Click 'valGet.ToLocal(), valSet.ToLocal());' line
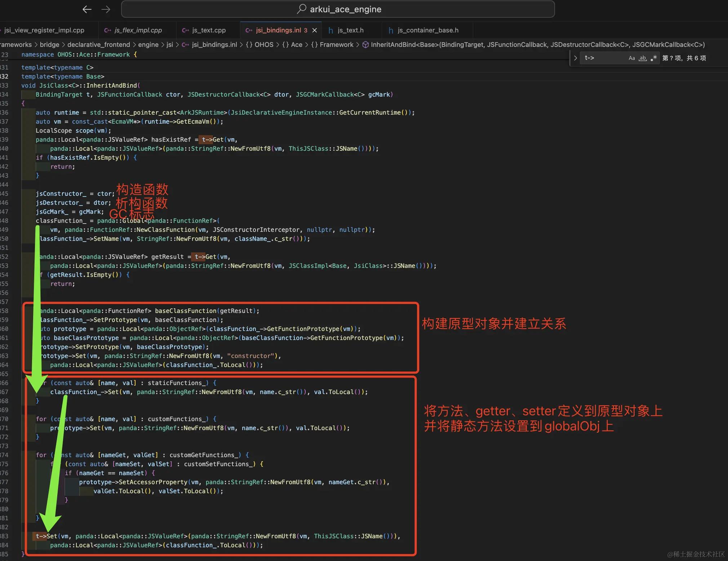The width and height of the screenshot is (728, 561). 158,491
